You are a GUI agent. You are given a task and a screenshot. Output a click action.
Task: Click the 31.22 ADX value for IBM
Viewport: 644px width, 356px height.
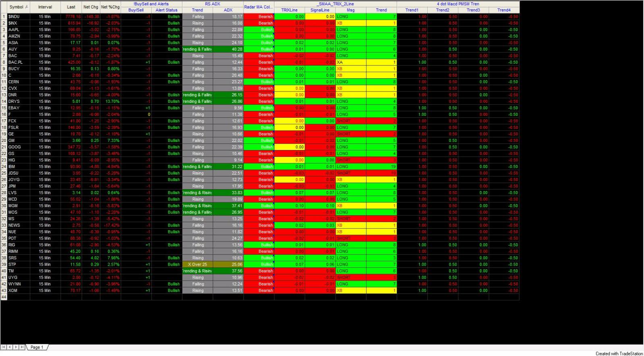point(228,167)
